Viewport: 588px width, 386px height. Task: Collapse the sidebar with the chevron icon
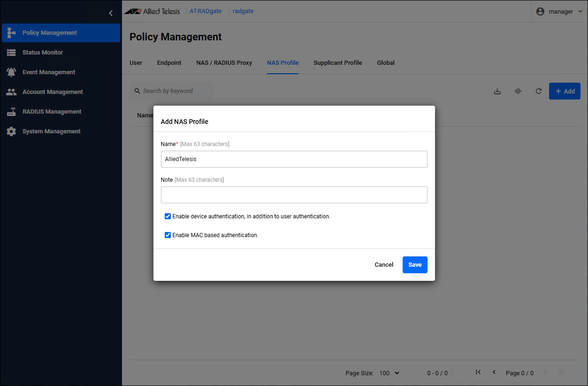coord(111,13)
